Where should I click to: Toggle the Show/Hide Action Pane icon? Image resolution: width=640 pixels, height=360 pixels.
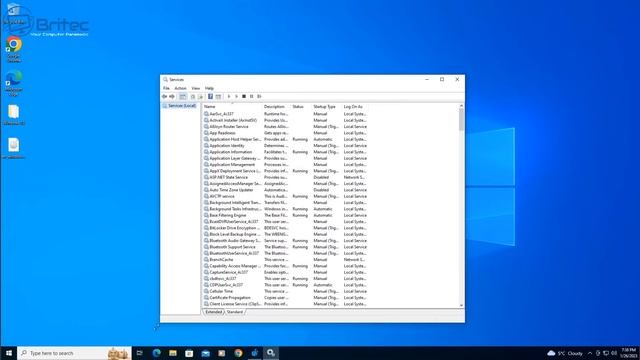[x=218, y=97]
